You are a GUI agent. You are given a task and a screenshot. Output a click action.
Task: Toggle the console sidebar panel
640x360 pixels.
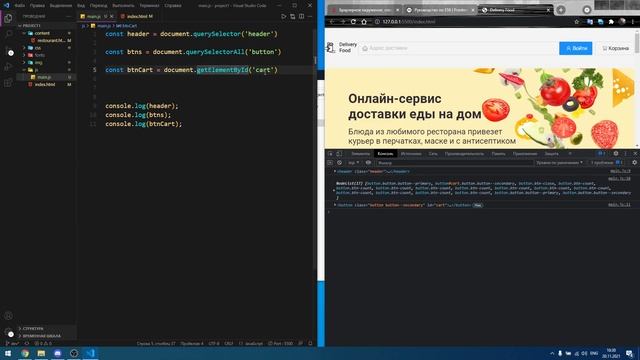[x=330, y=162]
